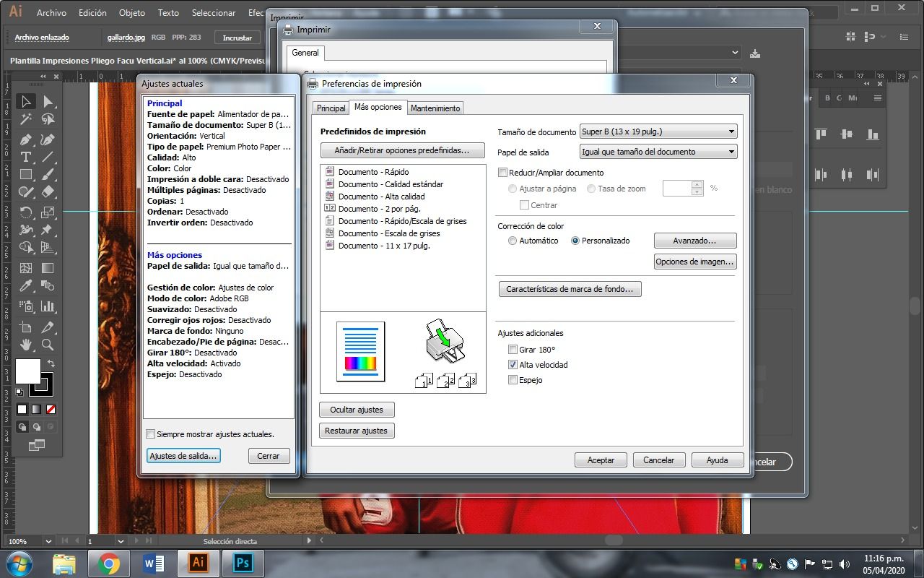Select the Type tool
The width and height of the screenshot is (924, 578).
coord(26,157)
